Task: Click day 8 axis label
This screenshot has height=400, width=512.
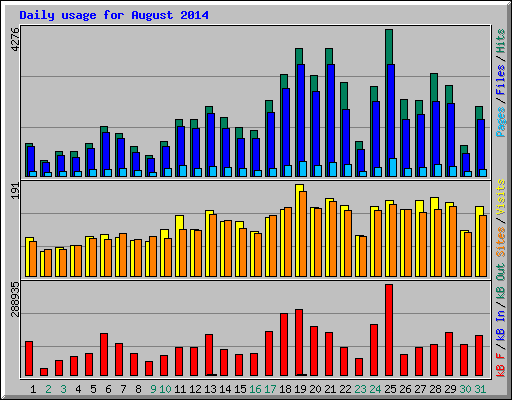Action: click(138, 389)
